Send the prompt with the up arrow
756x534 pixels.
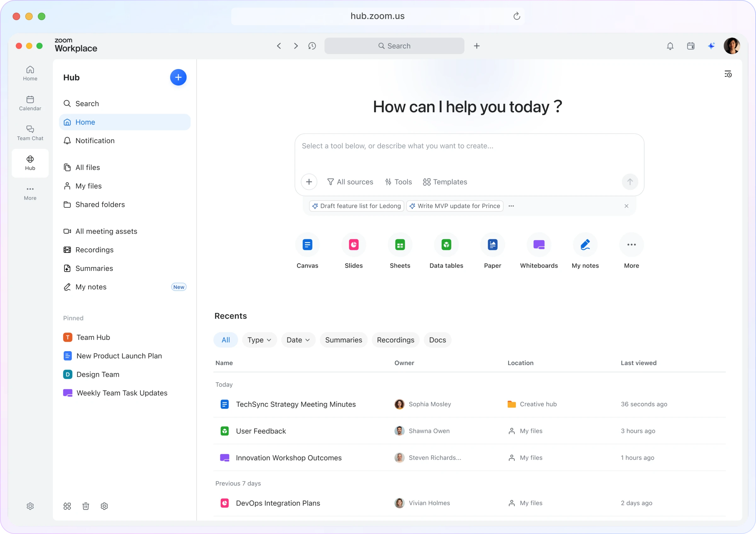pos(630,182)
